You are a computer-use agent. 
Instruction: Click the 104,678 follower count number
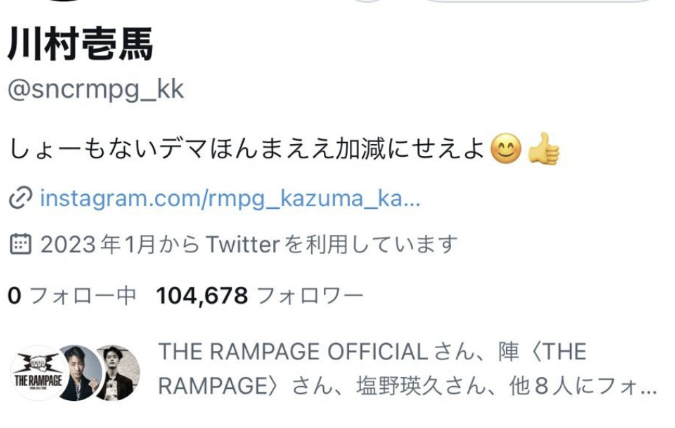[202, 296]
